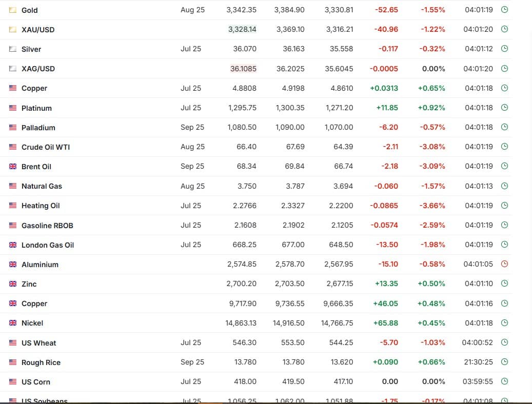Click the clock icon in US Corn row
The width and height of the screenshot is (532, 404).
(x=504, y=381)
